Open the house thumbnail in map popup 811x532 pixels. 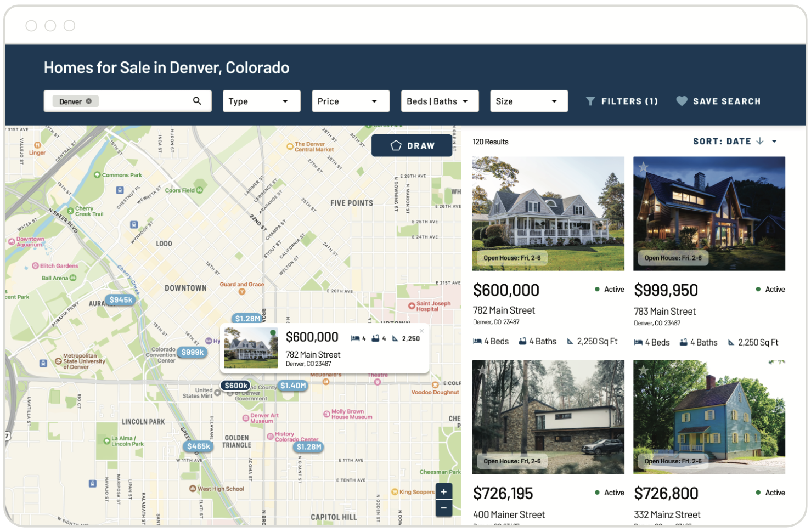pos(251,348)
